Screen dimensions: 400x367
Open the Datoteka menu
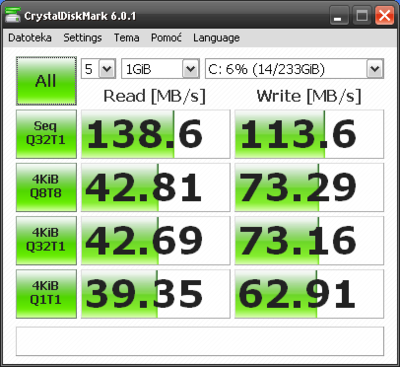(30, 38)
